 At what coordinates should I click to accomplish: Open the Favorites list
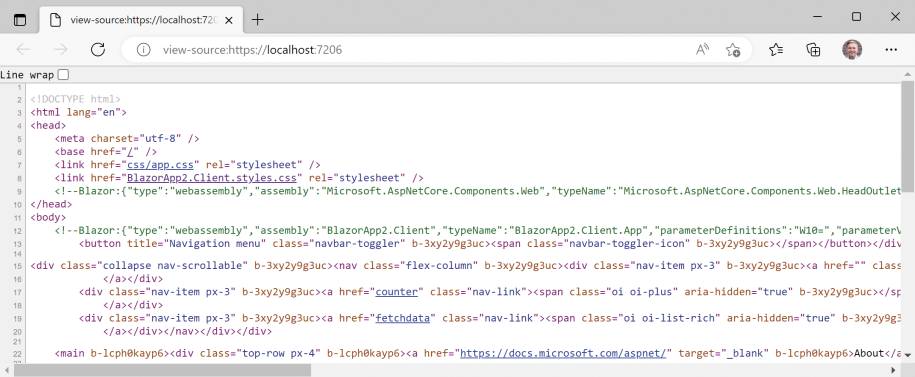[776, 50]
